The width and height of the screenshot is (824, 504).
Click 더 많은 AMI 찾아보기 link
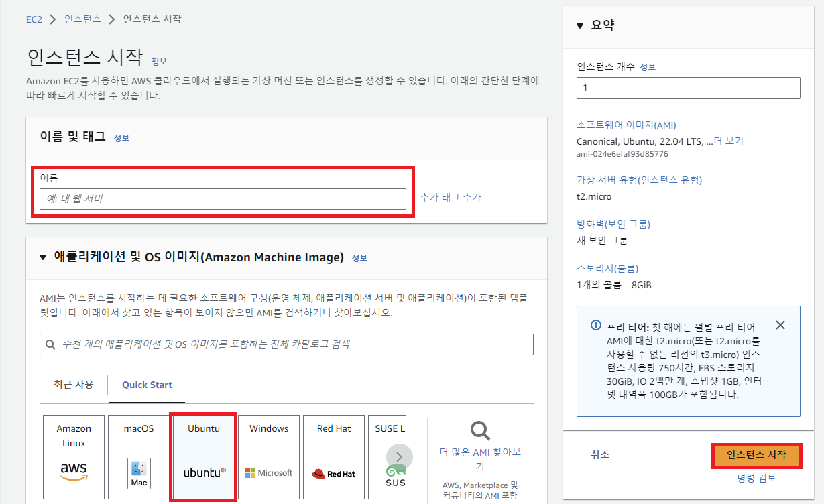point(480,459)
